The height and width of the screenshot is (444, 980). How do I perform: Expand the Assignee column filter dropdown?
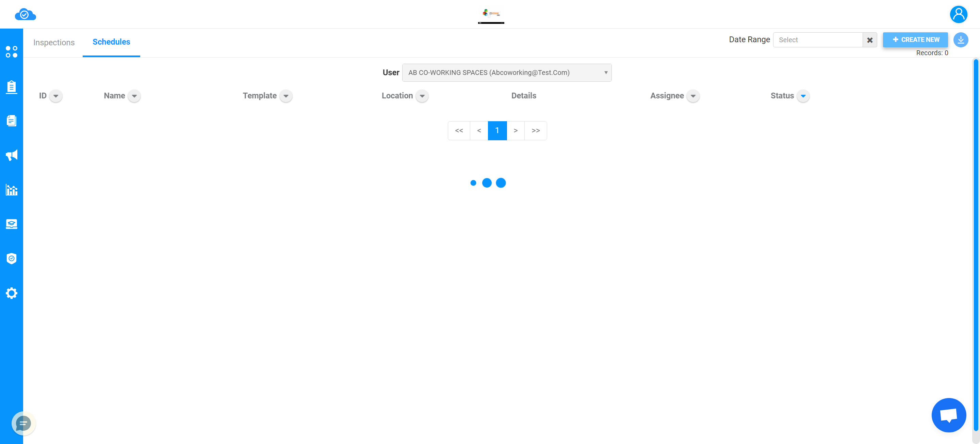tap(694, 96)
